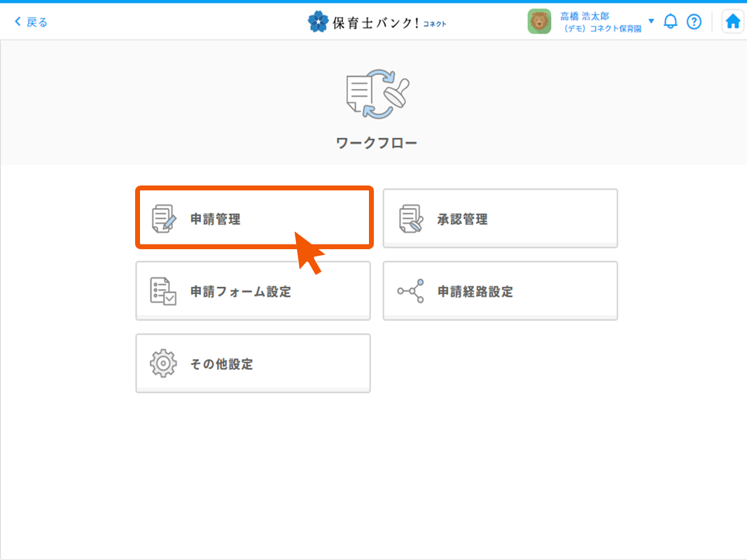Click the 保育士バンク! flower logo icon

[318, 22]
